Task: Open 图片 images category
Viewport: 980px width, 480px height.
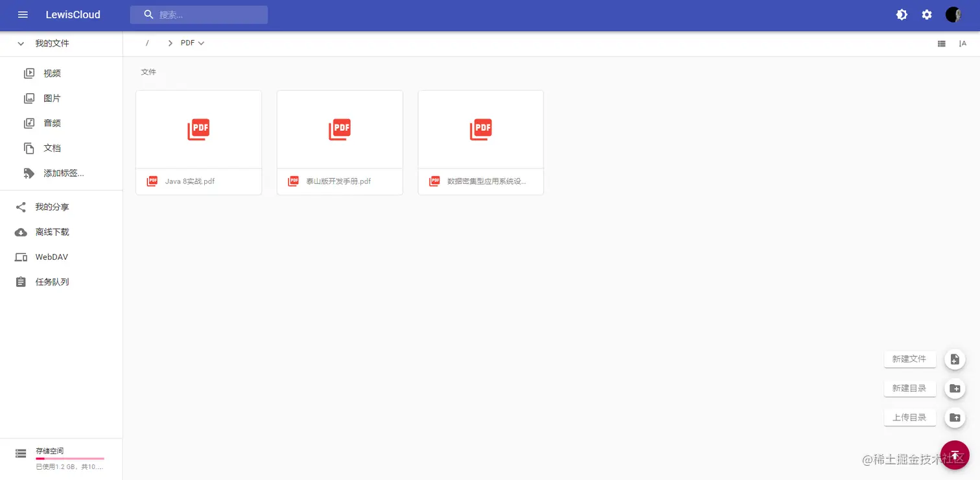Action: pos(52,98)
